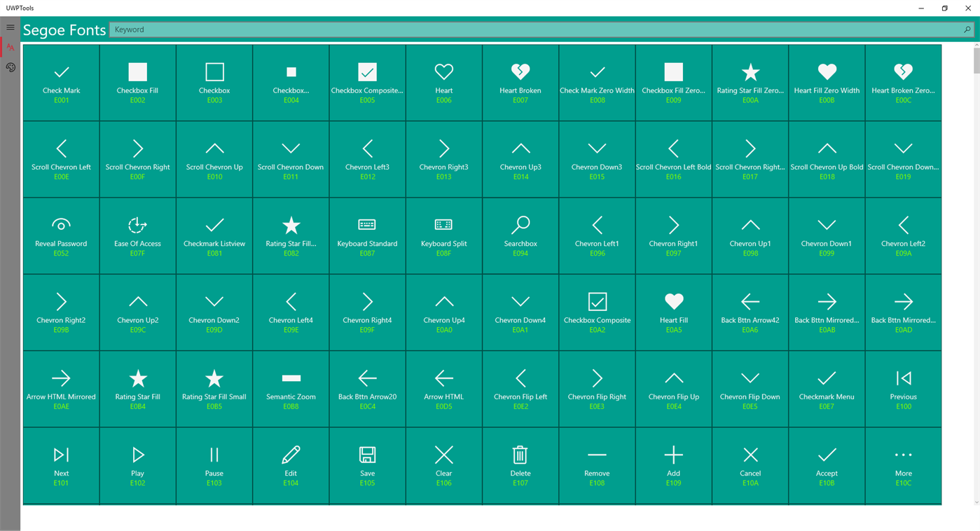Image resolution: width=980 pixels, height=531 pixels.
Task: Select the Searchbox glyph tile
Action: point(520,235)
